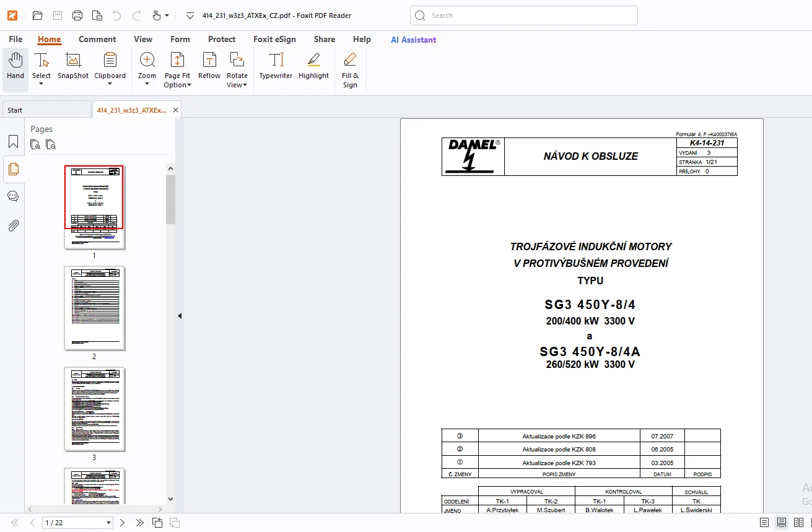812x532 pixels.
Task: Go to the last page
Action: (140, 523)
